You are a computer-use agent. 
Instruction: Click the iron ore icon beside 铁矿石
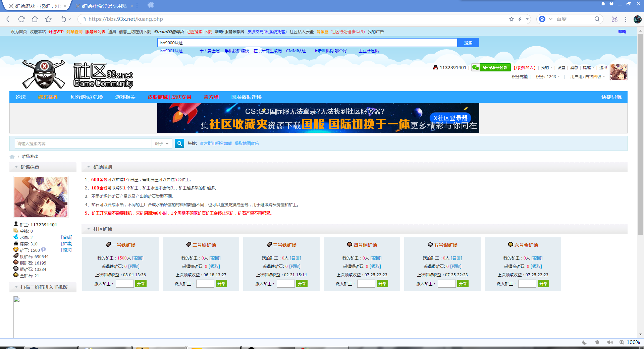(x=16, y=256)
